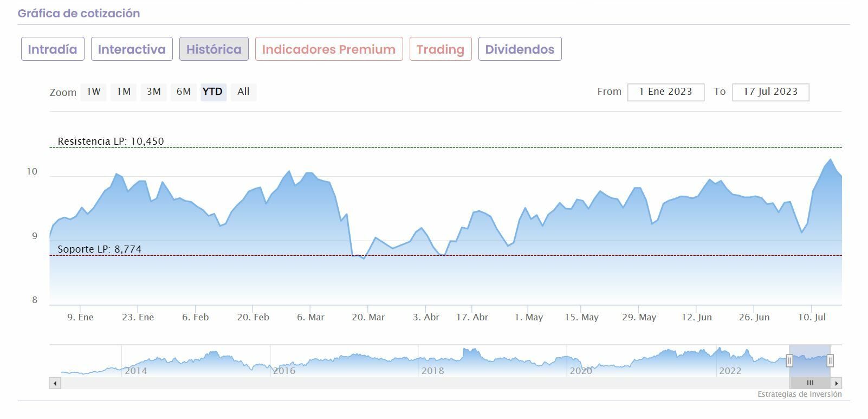The height and width of the screenshot is (419, 868).
Task: Open the Interactiva chart tab
Action: (132, 49)
